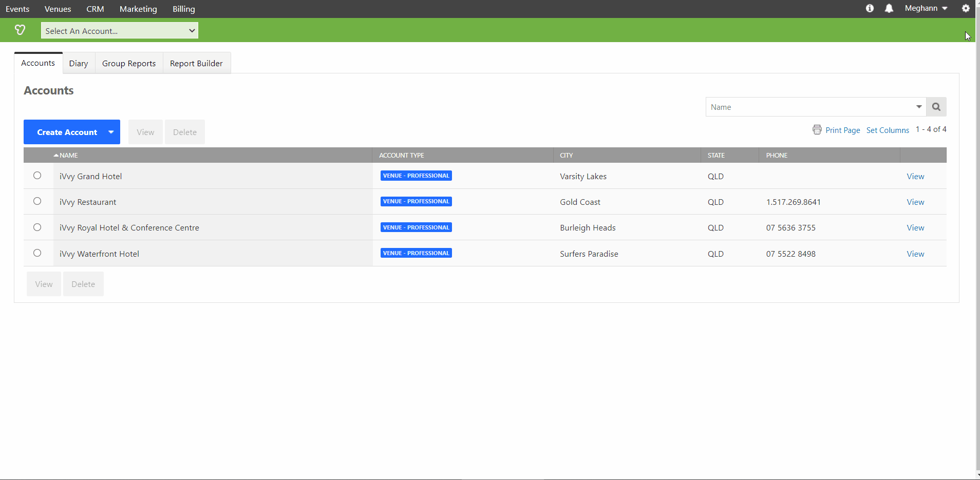The height and width of the screenshot is (480, 980).
Task: Open the info help icon
Action: point(870,8)
